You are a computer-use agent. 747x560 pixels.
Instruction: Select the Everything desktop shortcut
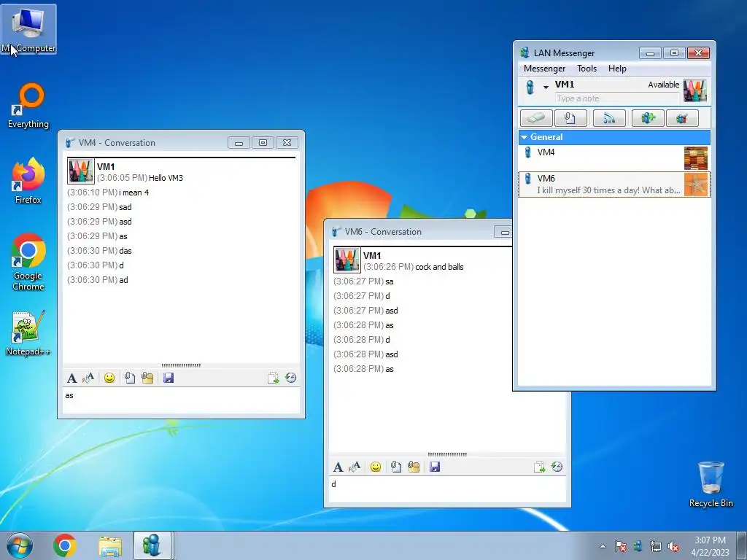[x=28, y=106]
